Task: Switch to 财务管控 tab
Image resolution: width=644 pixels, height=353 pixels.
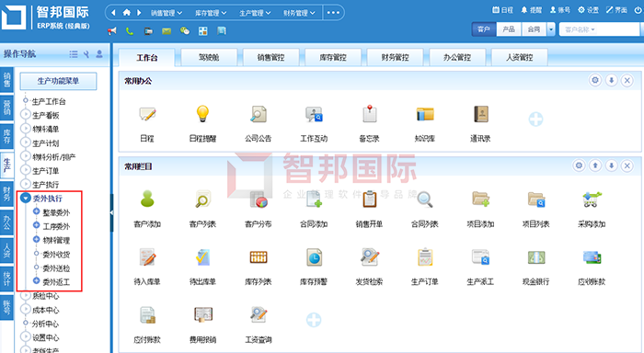Action: tap(395, 58)
